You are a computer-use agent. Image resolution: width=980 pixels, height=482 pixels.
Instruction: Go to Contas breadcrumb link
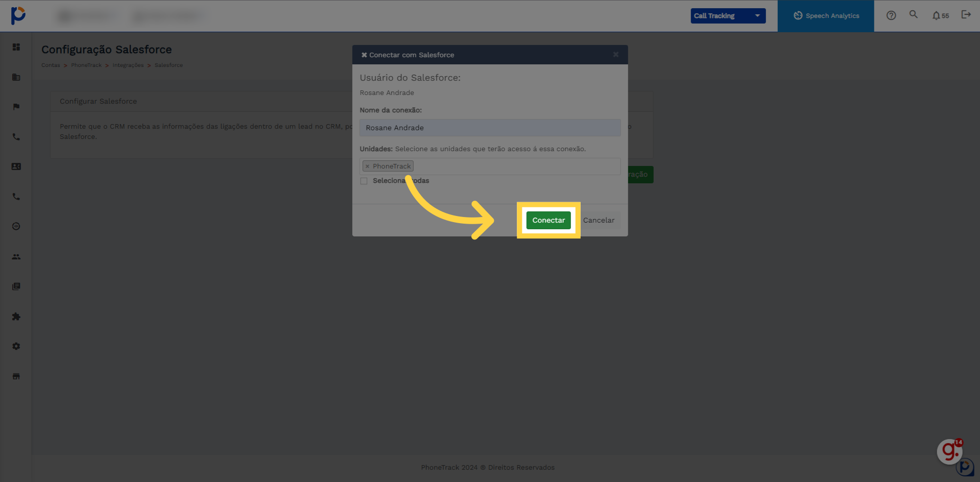tap(51, 65)
